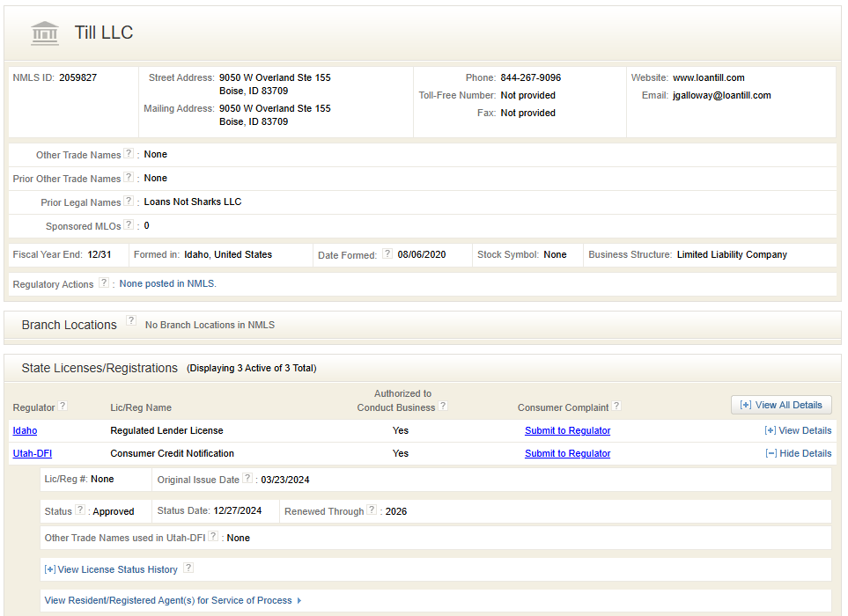This screenshot has height=616, width=848.
Task: Click prior legal name Loans Not Sharks LLC
Action: pyautogui.click(x=193, y=202)
